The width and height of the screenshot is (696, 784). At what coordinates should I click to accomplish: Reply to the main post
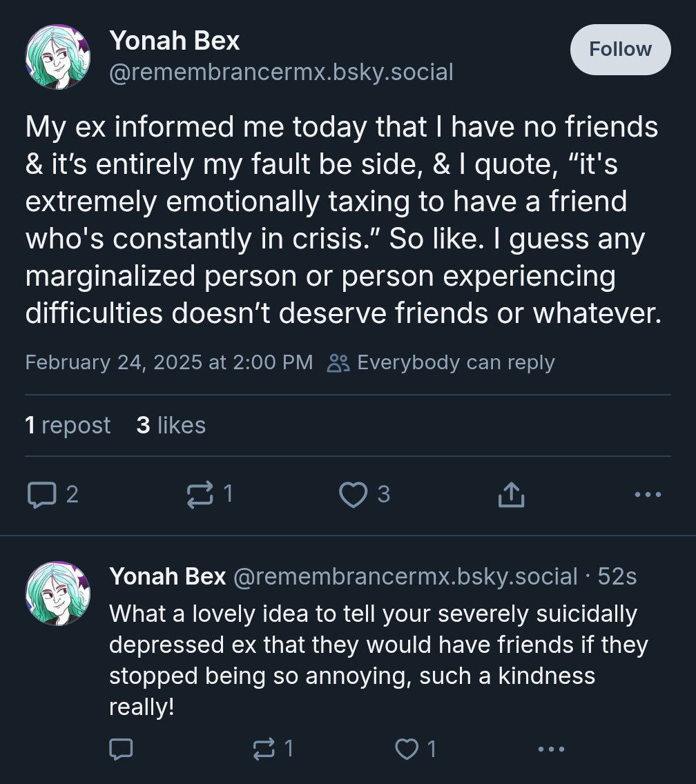(42, 494)
